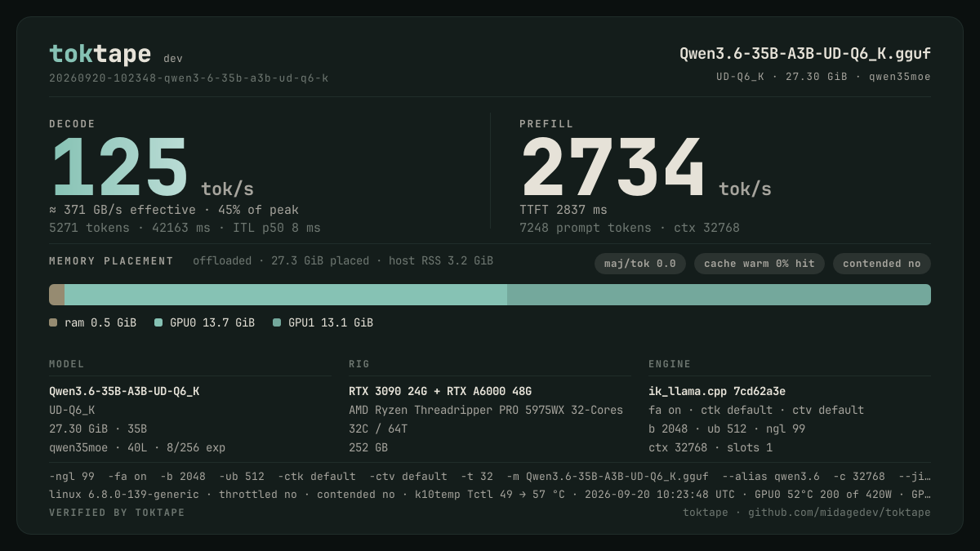Click the VERIFIED BY TOKTAPE footer label
980x551 pixels.
117,513
